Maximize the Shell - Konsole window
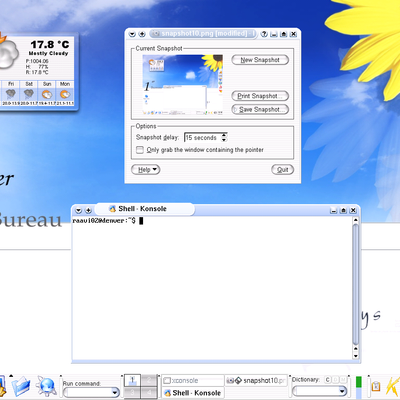 click(x=343, y=210)
